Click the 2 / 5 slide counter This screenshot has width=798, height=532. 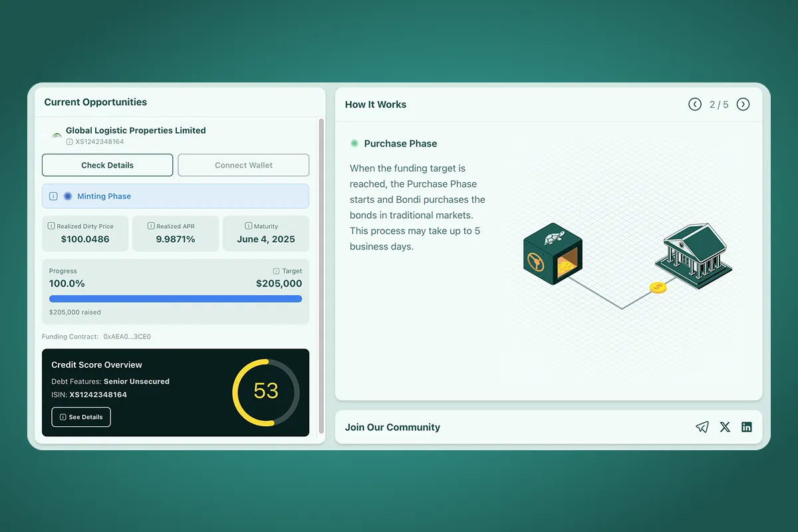point(719,104)
